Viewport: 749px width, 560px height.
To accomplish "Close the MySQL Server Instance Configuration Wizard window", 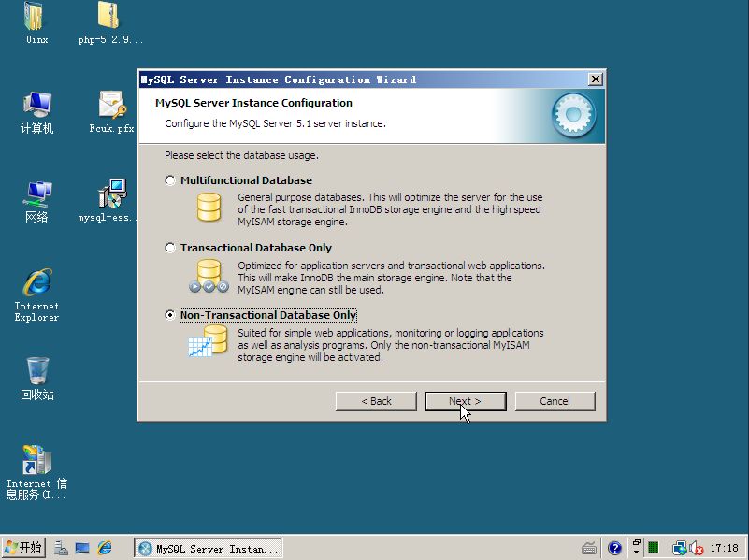I will point(596,79).
